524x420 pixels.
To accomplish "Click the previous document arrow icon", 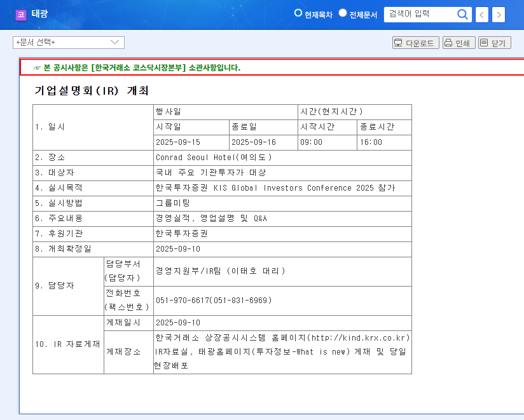I will point(481,14).
